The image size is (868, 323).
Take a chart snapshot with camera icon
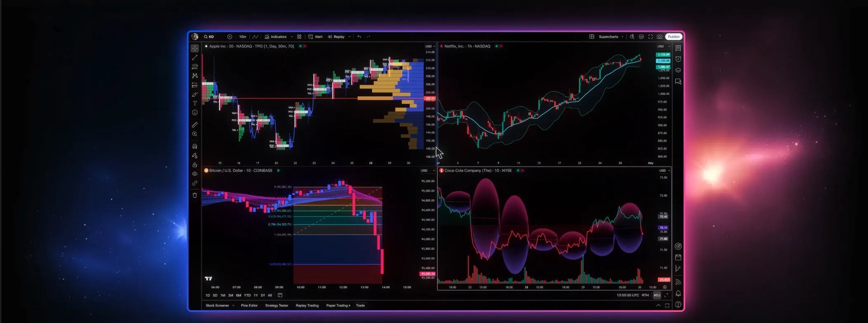(660, 37)
